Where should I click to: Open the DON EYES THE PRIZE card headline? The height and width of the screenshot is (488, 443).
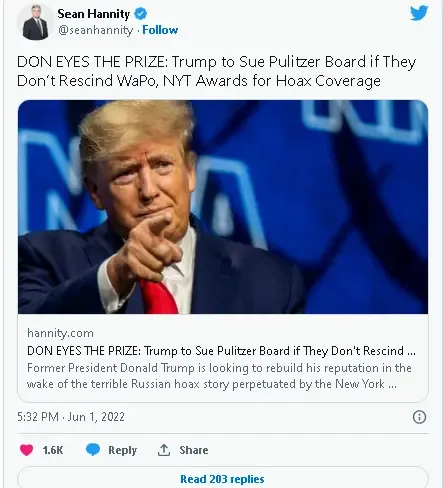click(221, 351)
